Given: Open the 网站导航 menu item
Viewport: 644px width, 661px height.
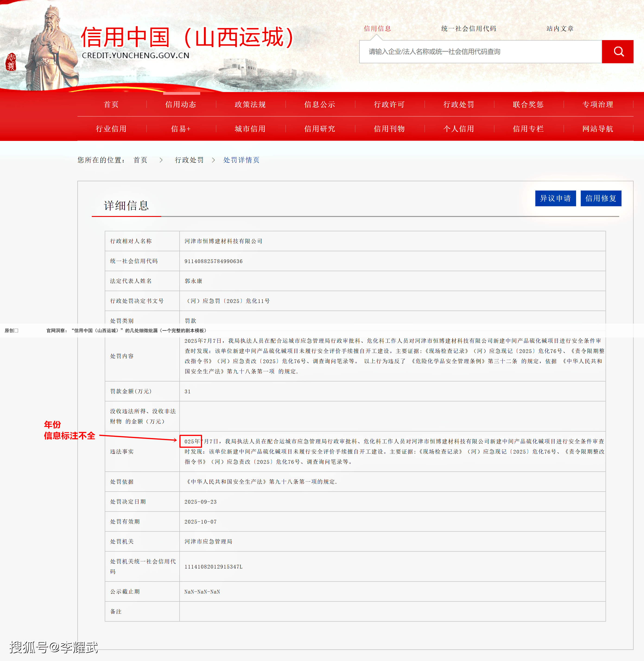Looking at the screenshot, I should point(598,129).
